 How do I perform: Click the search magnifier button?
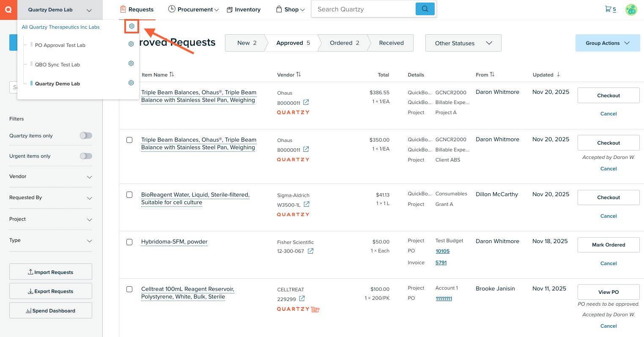click(x=425, y=9)
